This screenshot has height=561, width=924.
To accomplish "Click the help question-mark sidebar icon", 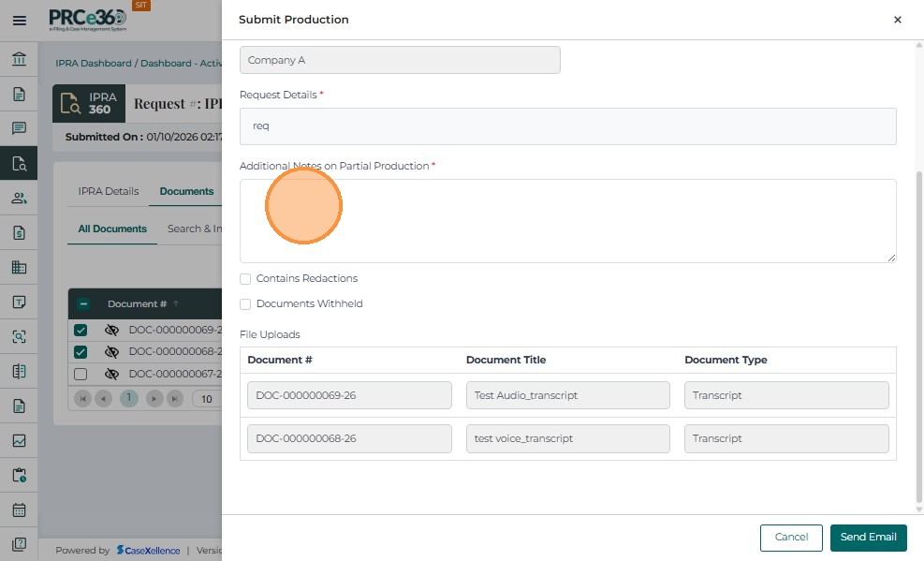I will (19, 544).
